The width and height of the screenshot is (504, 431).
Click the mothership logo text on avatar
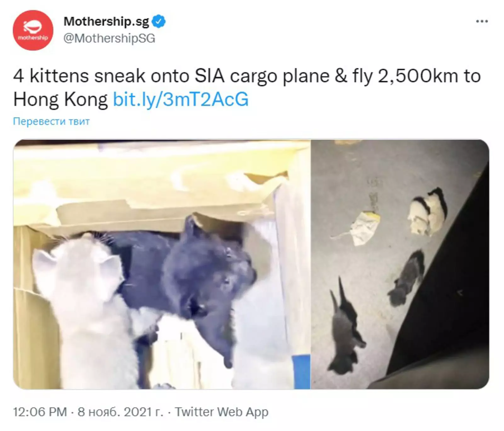point(33,38)
